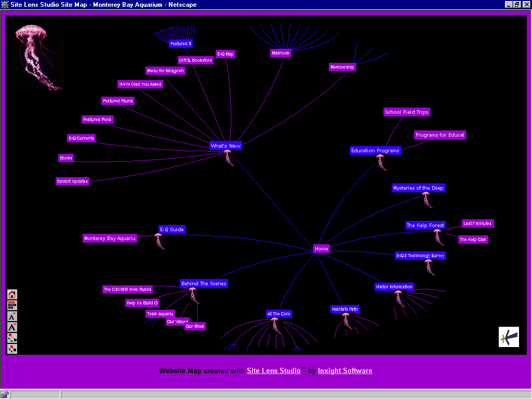The height and width of the screenshot is (399, 532).
Task: Open the Featured Fauna node
Action: (x=118, y=101)
